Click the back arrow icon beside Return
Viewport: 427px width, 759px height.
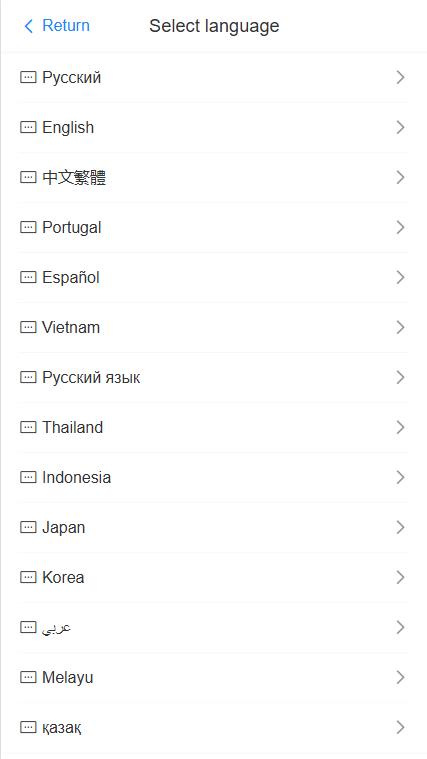click(x=29, y=26)
